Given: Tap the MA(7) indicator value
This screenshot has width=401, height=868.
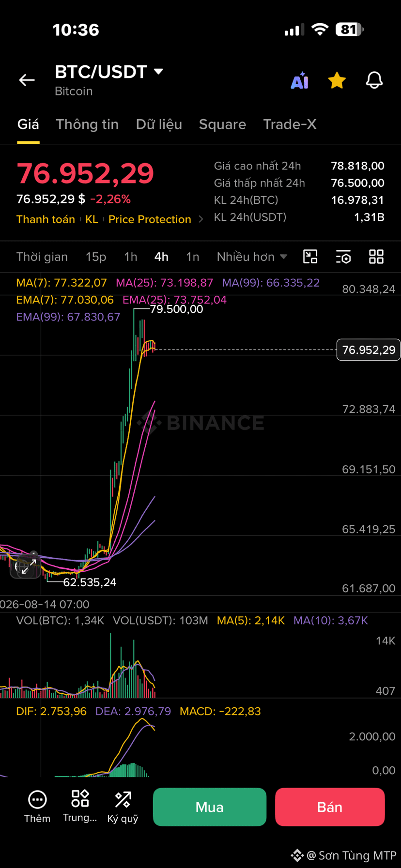Looking at the screenshot, I should (62, 283).
